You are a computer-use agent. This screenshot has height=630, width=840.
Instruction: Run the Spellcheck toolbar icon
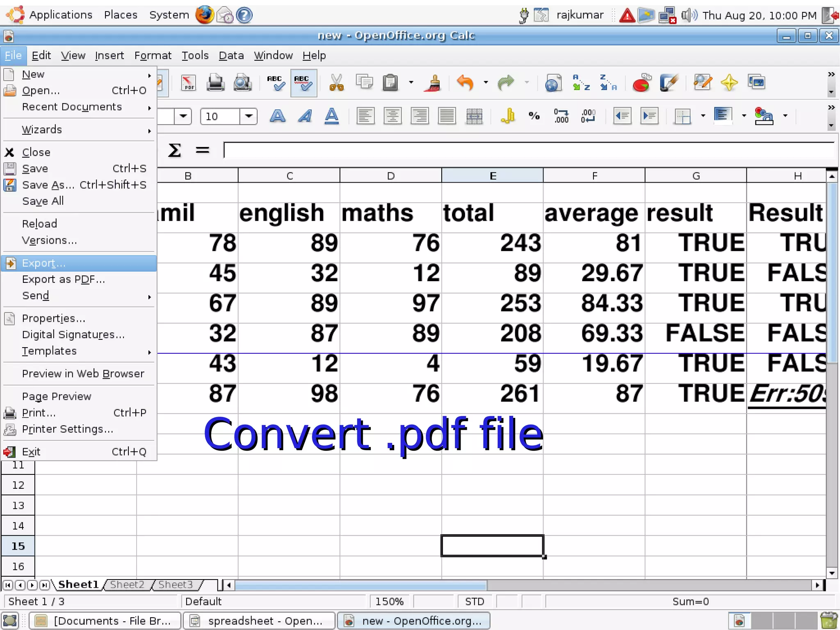[276, 83]
